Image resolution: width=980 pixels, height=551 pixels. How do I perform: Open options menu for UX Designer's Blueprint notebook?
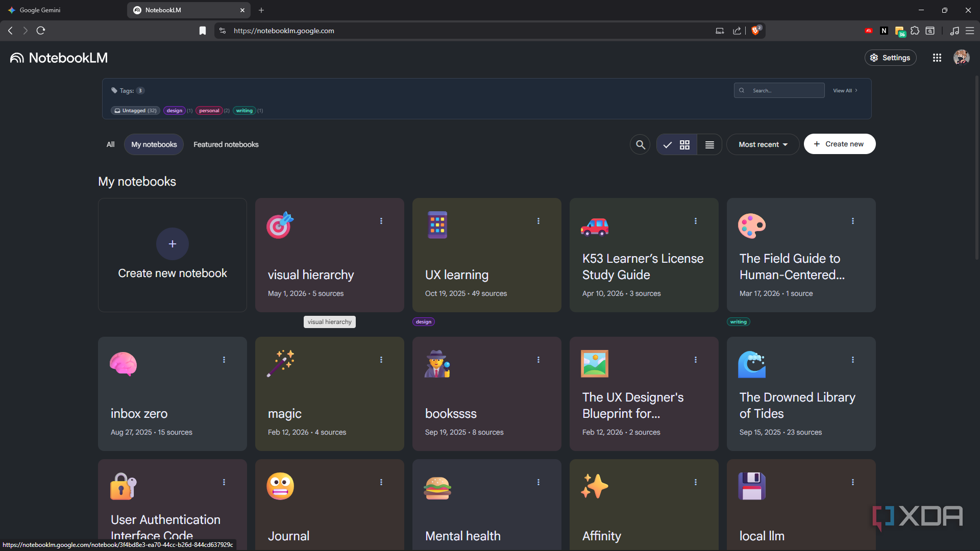pyautogui.click(x=696, y=360)
